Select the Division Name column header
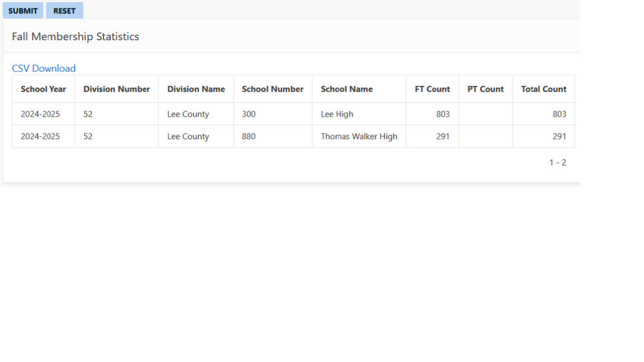 pos(196,89)
